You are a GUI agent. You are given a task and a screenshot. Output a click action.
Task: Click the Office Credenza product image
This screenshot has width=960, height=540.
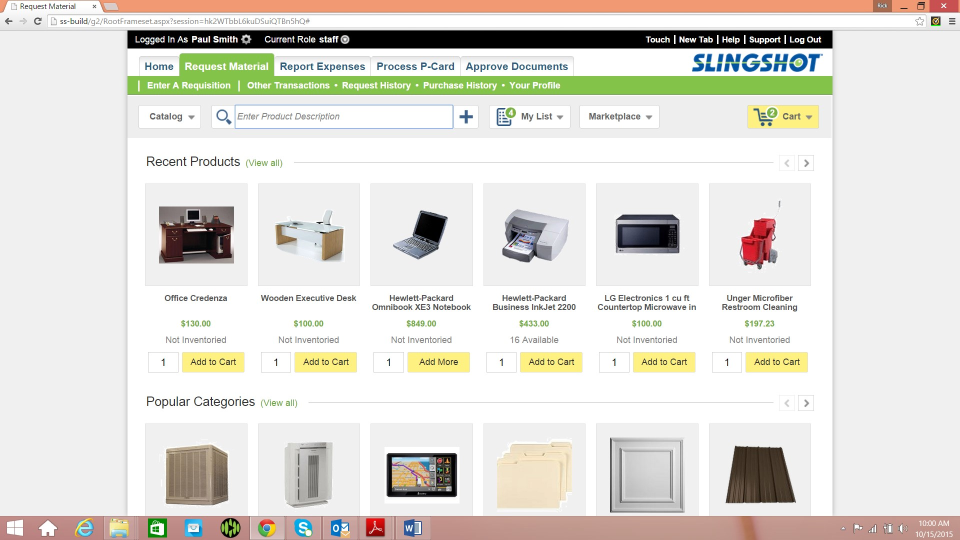196,234
